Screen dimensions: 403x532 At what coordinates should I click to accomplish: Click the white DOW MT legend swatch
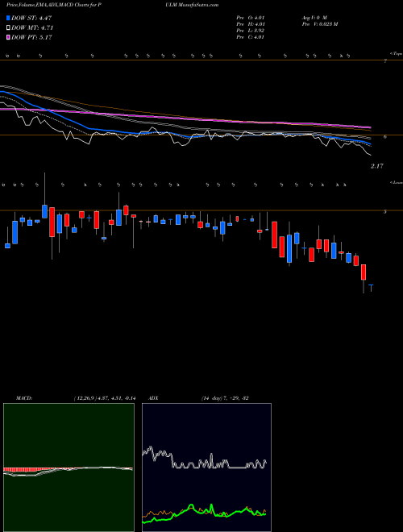tap(8, 28)
